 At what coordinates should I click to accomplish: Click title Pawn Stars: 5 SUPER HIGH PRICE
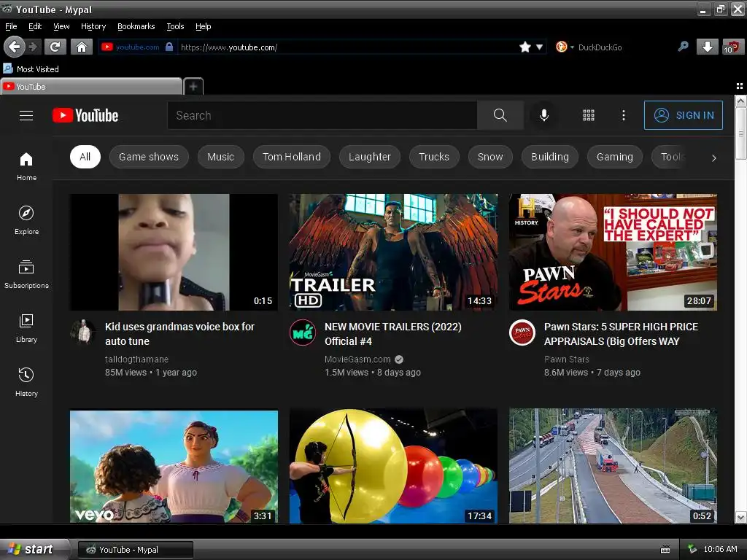coord(622,334)
